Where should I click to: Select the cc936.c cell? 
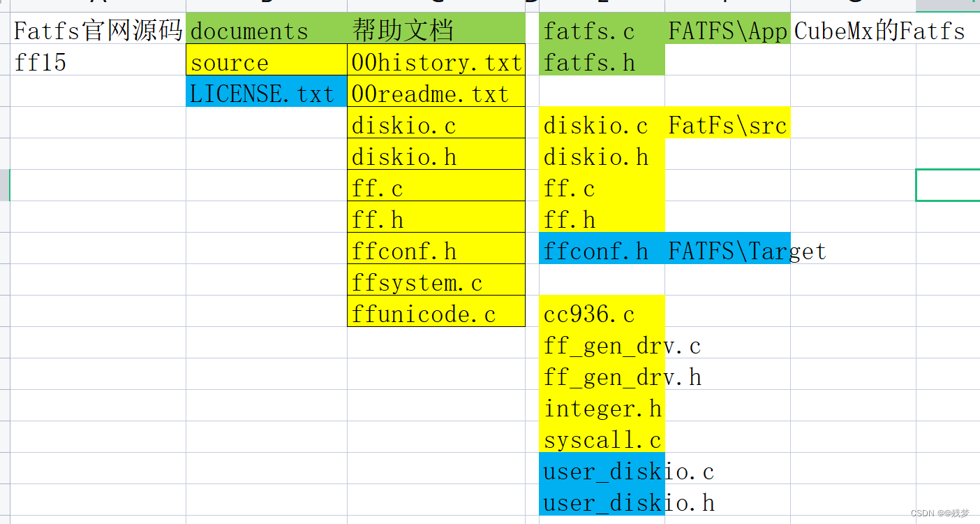click(602, 312)
